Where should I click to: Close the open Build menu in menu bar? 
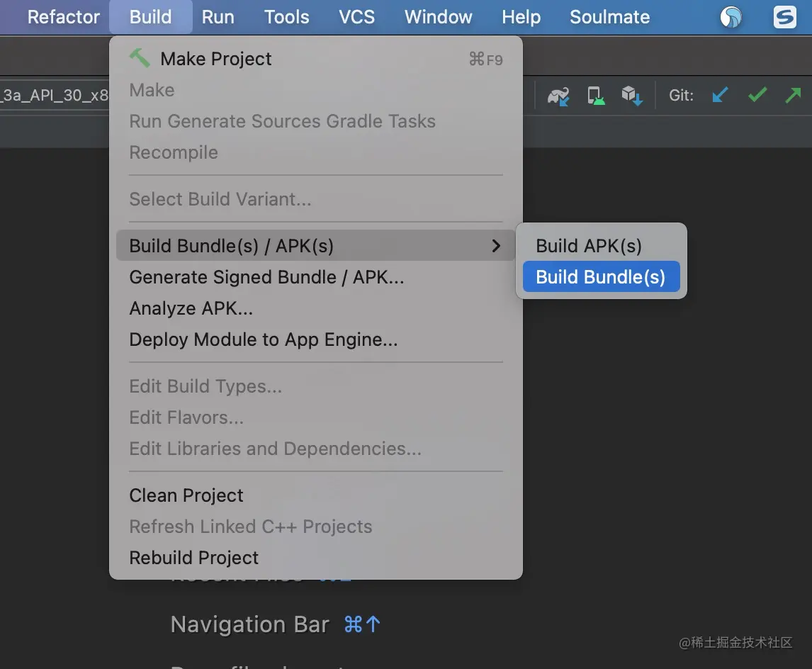tap(150, 17)
